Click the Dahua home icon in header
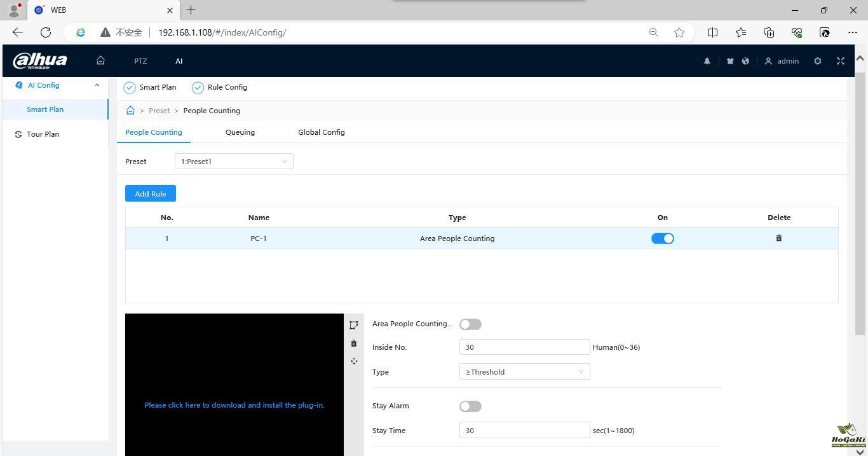The height and width of the screenshot is (456, 868). (100, 61)
